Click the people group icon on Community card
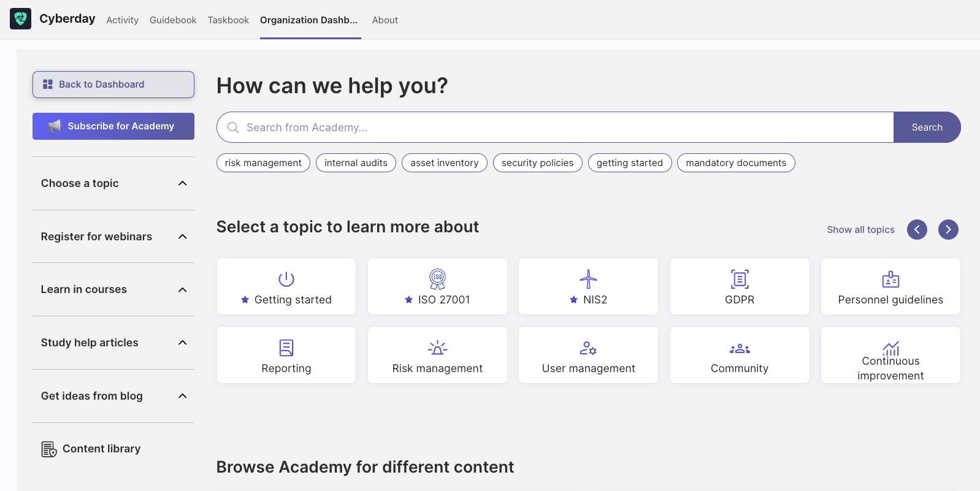Screen dimensions: 980x491 coord(740,348)
